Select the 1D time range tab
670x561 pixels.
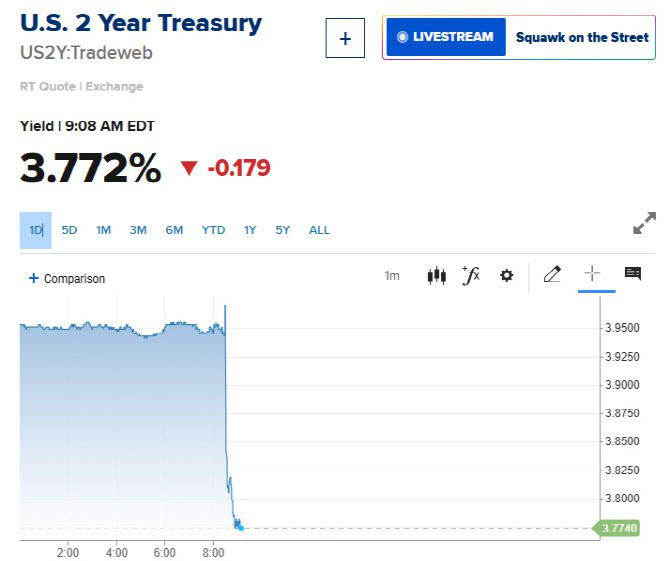click(36, 230)
